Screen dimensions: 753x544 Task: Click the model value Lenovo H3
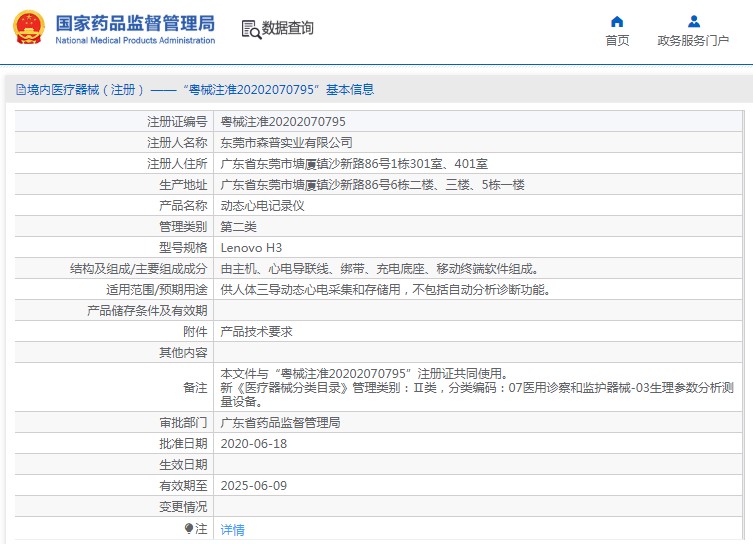pyautogui.click(x=251, y=247)
